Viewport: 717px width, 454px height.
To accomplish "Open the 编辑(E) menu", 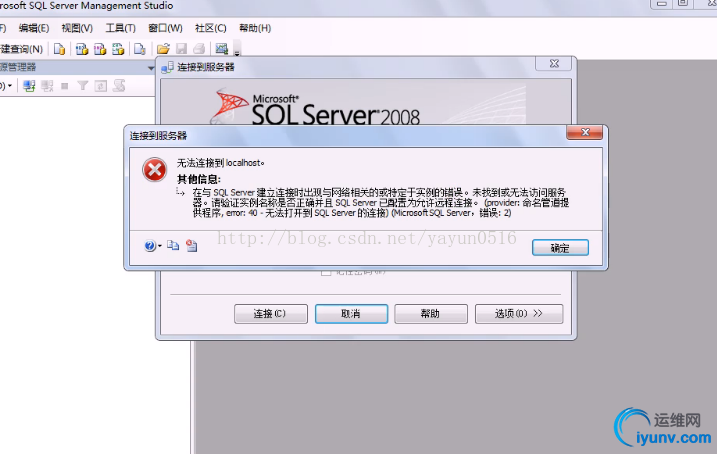I will click(34, 28).
